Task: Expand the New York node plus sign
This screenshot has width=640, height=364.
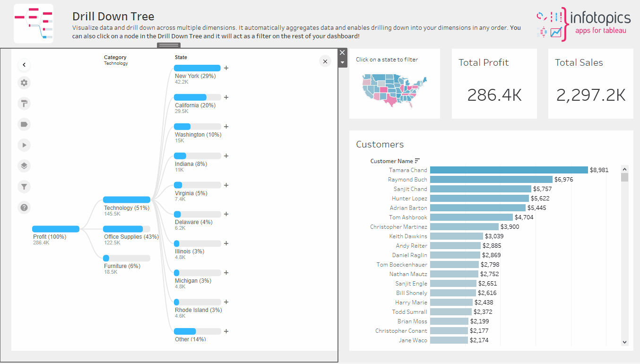Action: tap(226, 68)
